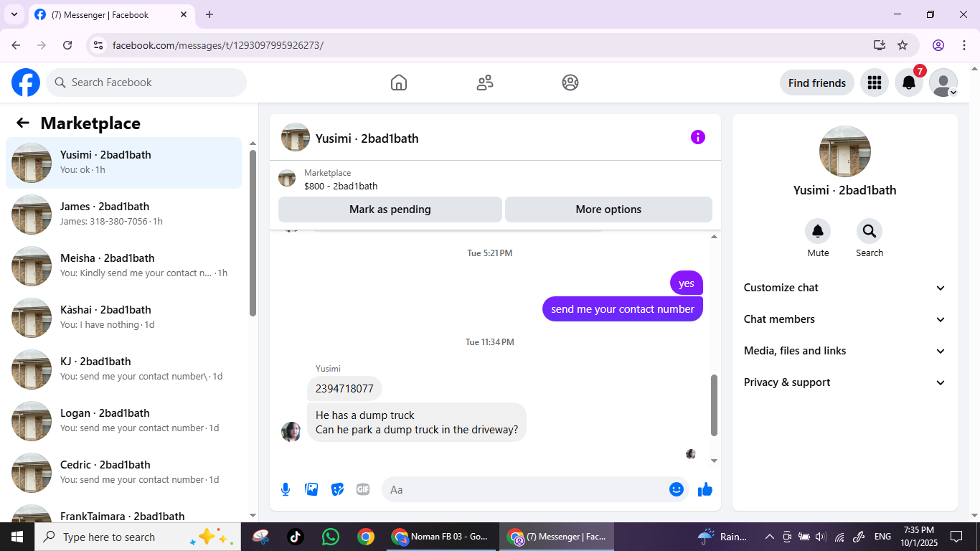Bookmark this tab with star icon

pos(903,45)
